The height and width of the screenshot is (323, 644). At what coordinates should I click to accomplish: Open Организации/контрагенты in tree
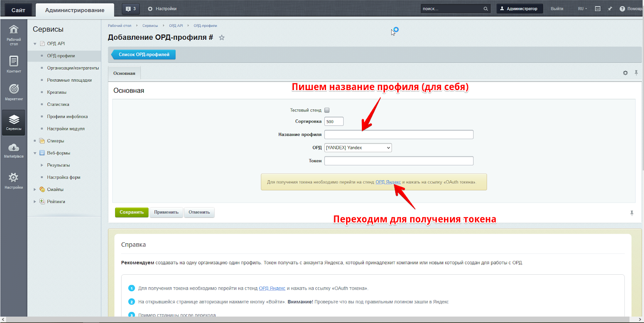pos(73,68)
